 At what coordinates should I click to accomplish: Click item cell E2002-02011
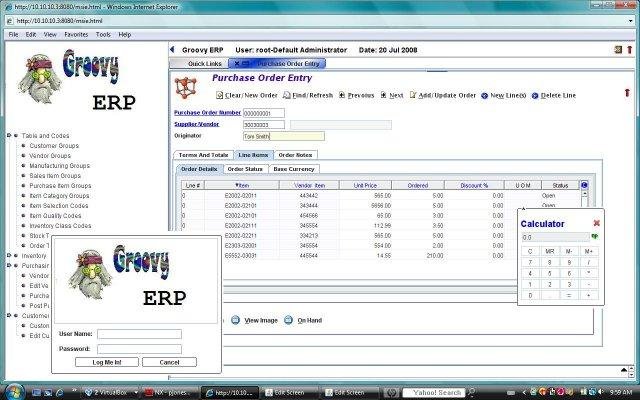(240, 196)
